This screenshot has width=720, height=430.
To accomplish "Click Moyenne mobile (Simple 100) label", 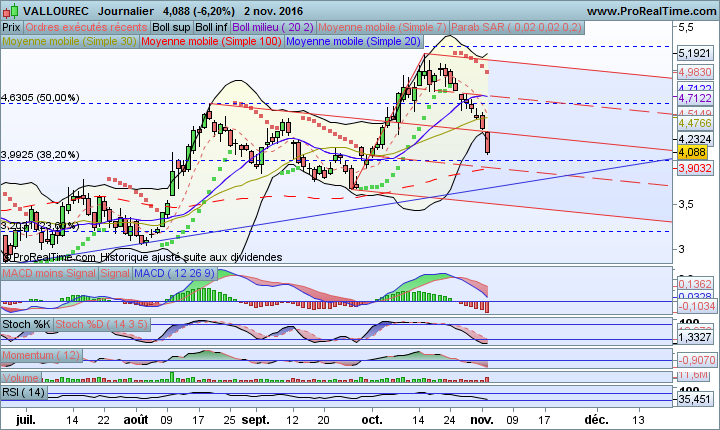I will [211, 41].
